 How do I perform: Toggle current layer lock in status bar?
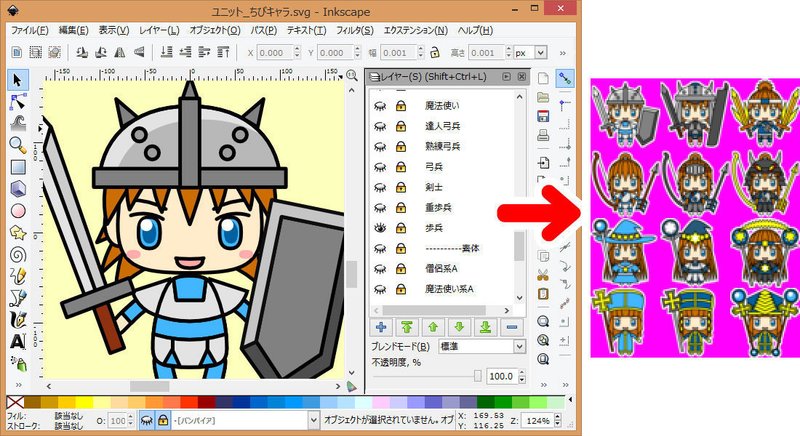[163, 421]
